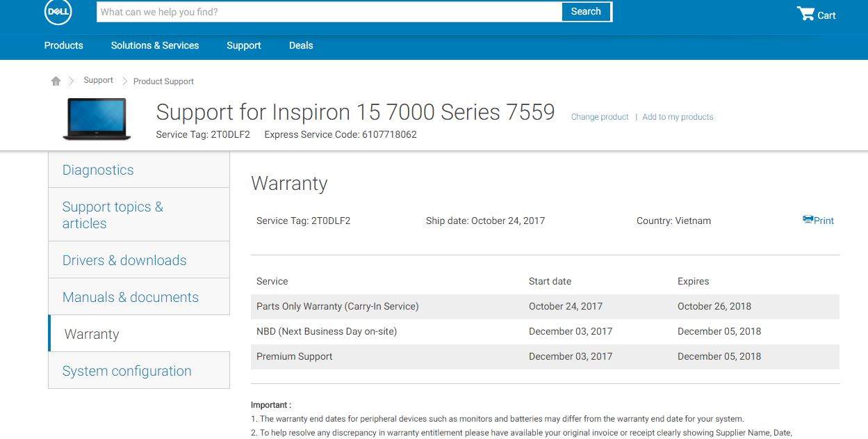Click the Dell logo icon
Screen dimensions: 868x439
click(x=58, y=12)
